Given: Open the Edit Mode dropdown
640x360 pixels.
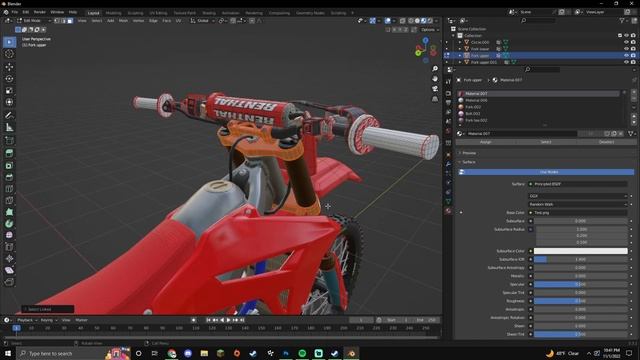Looking at the screenshot, I should (x=34, y=20).
